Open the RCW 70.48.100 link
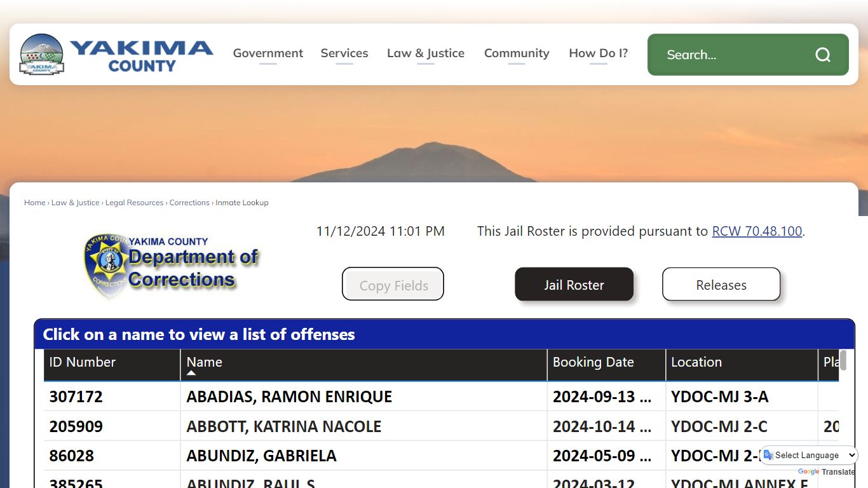Image resolution: width=868 pixels, height=488 pixels. [757, 231]
